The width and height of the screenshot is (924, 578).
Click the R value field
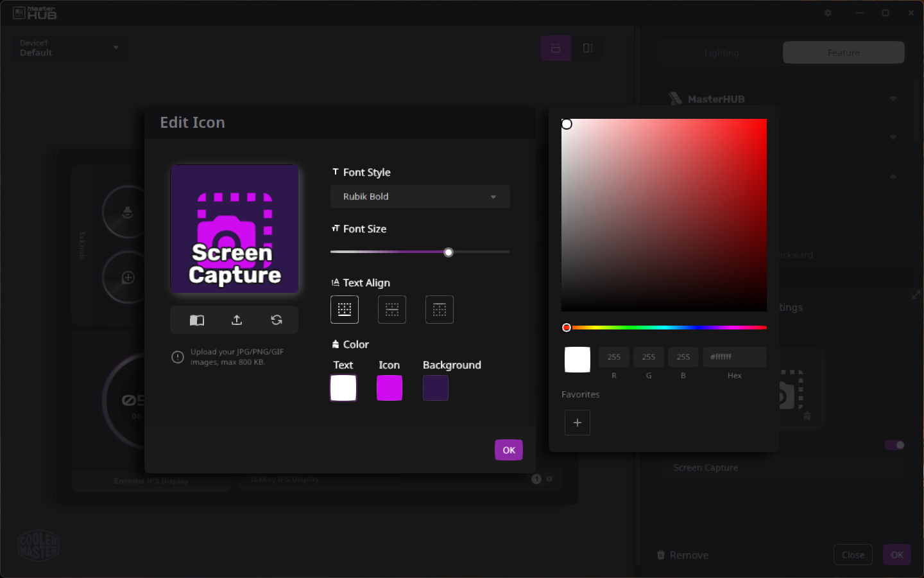pos(614,357)
